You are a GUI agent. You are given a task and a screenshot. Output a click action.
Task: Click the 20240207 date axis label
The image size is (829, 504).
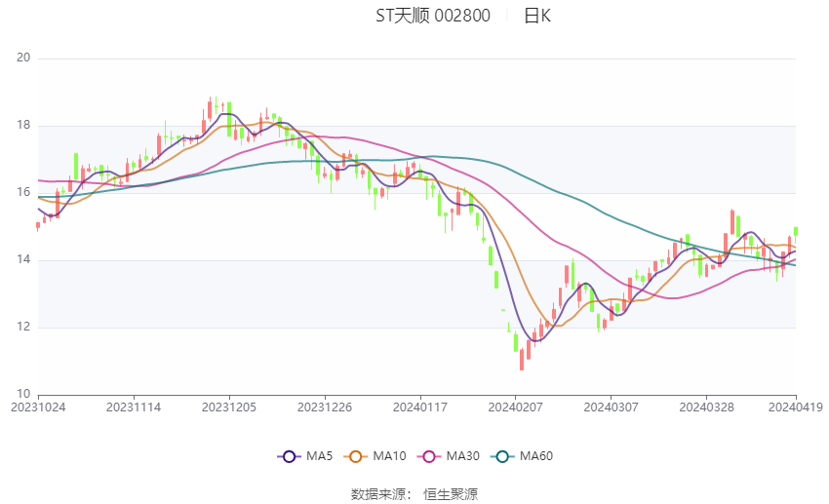[516, 407]
